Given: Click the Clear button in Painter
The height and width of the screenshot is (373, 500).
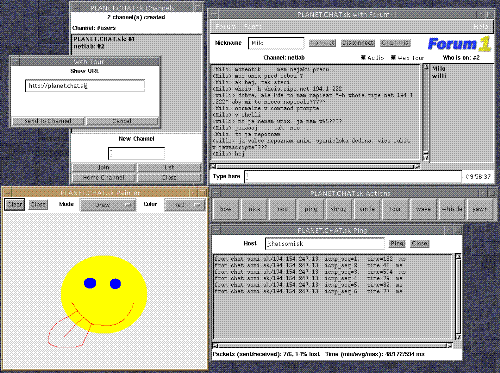Looking at the screenshot, I should [x=14, y=204].
